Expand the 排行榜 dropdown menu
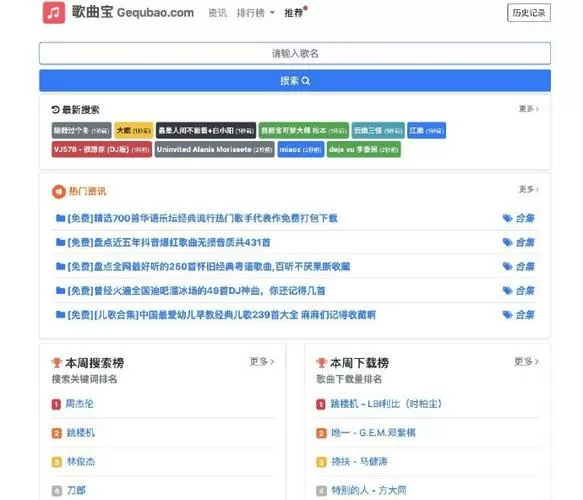This screenshot has width=583, height=500. 255,13
